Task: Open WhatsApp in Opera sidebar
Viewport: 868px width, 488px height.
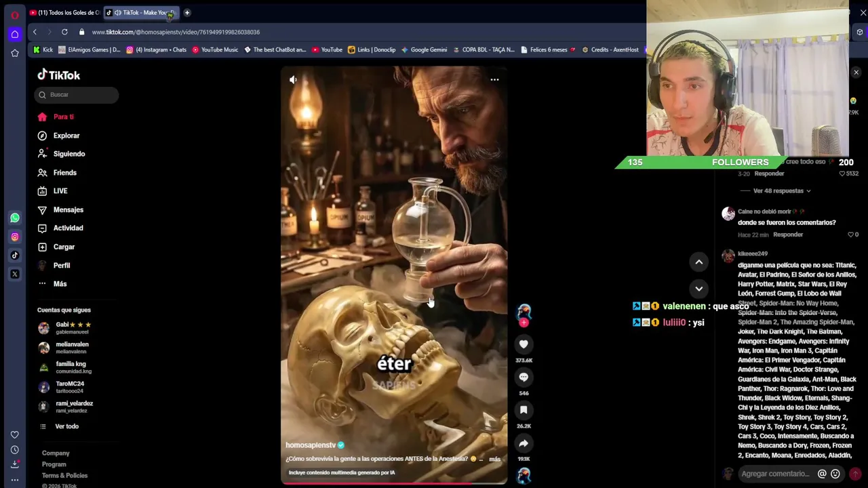Action: point(15,218)
